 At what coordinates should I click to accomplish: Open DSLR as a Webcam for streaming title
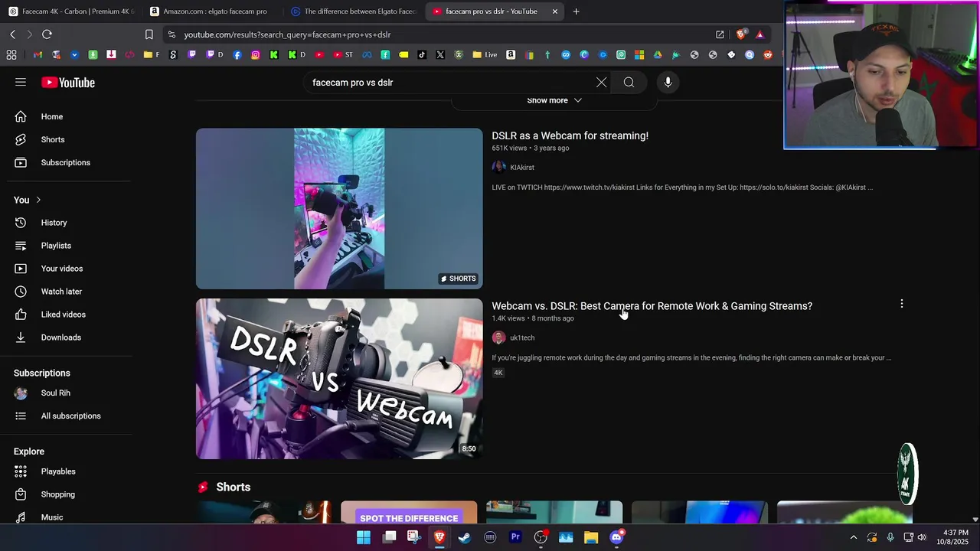click(x=570, y=135)
